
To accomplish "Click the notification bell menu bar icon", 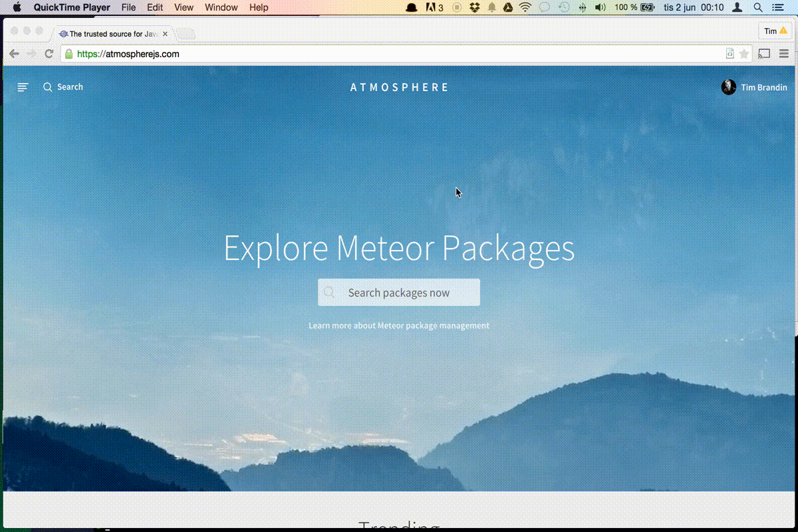I will (492, 7).
